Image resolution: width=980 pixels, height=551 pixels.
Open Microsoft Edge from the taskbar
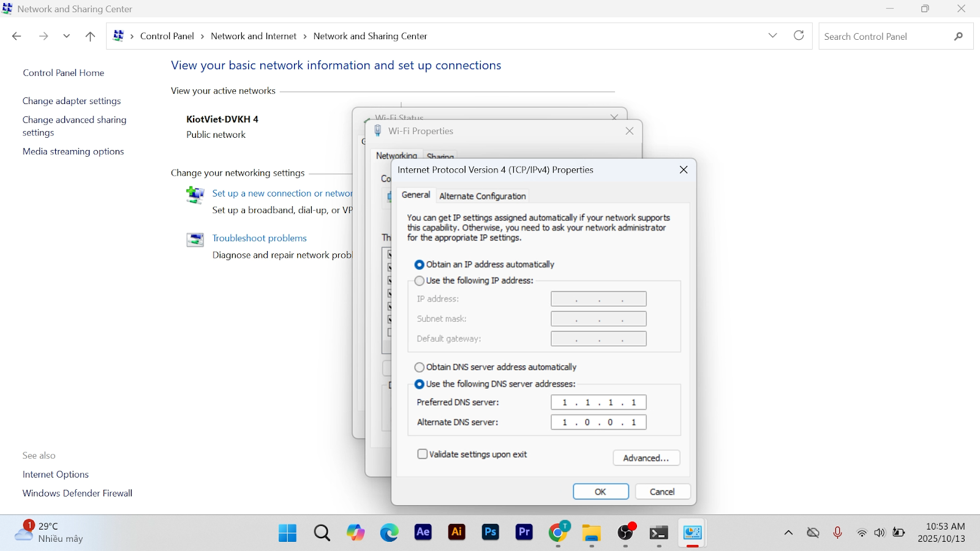[389, 533]
